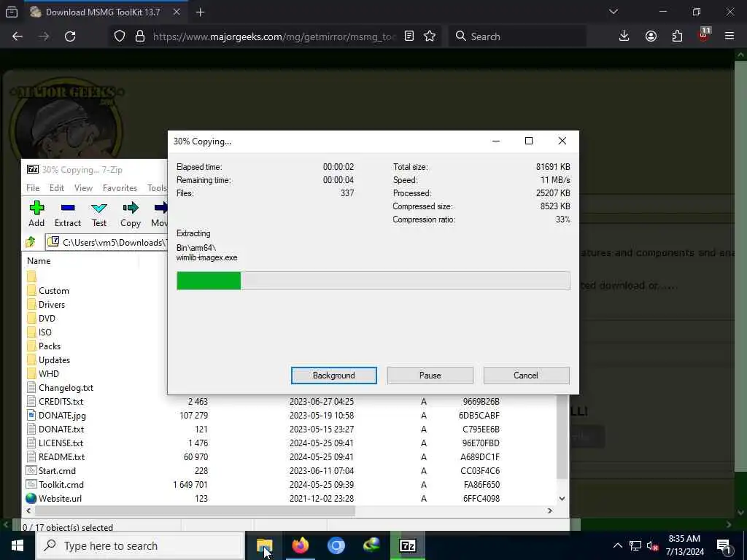Select Toolkit.cmd file
The width and height of the screenshot is (747, 560).
pos(61,484)
